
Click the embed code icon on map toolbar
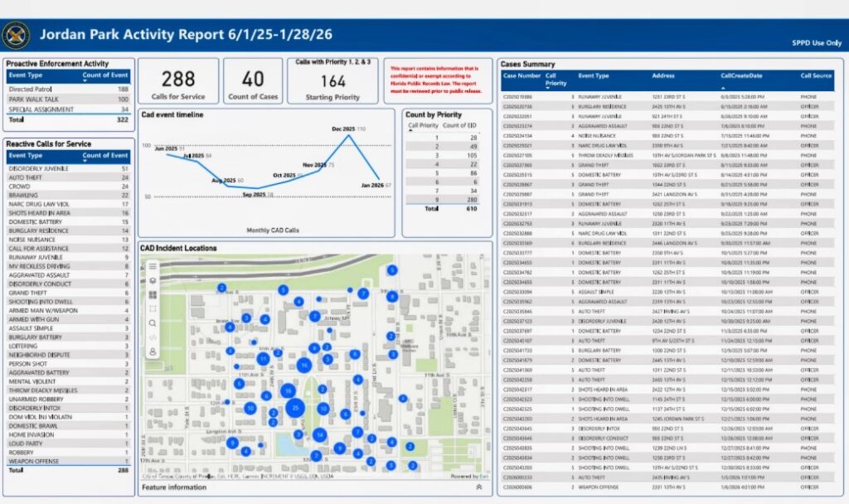click(x=153, y=337)
